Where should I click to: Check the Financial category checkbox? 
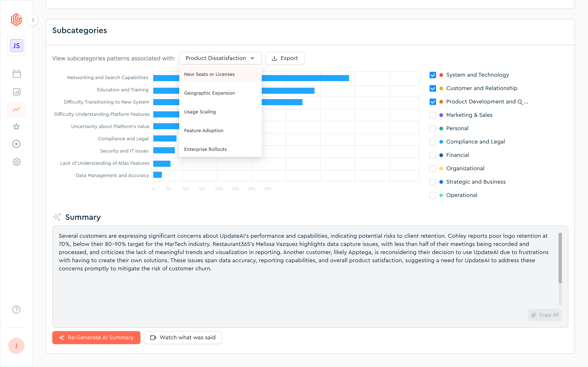pos(433,155)
